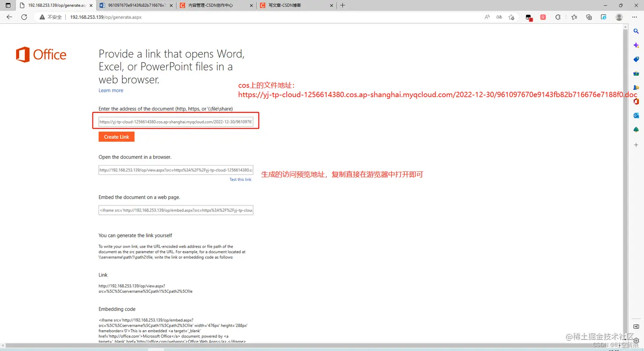Click the browser back arrow
This screenshot has height=351, width=644.
tap(9, 17)
